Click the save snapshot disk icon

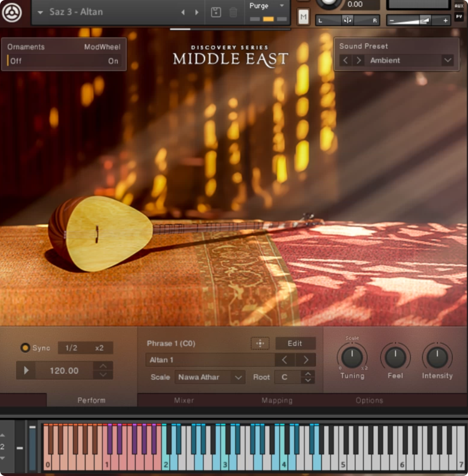tap(216, 12)
